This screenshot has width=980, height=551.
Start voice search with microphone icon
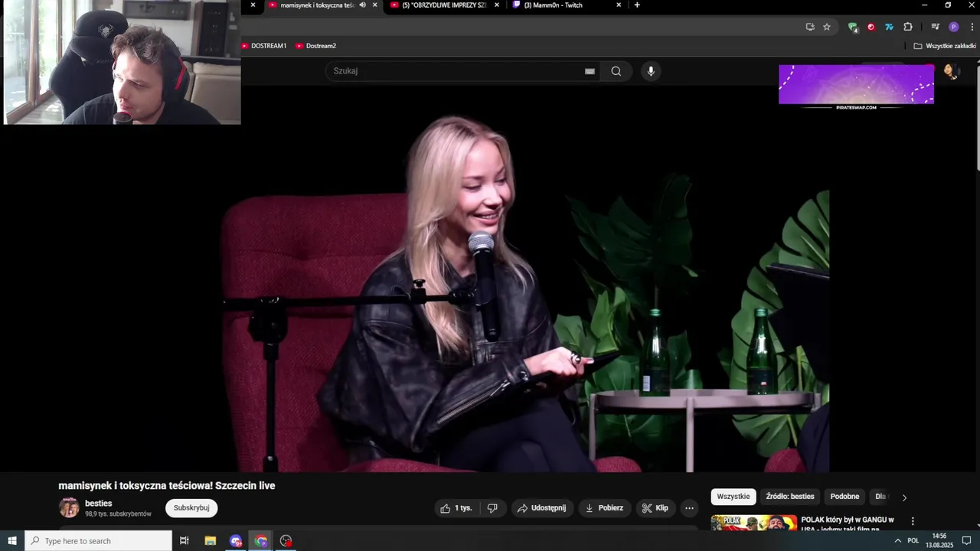coord(651,71)
